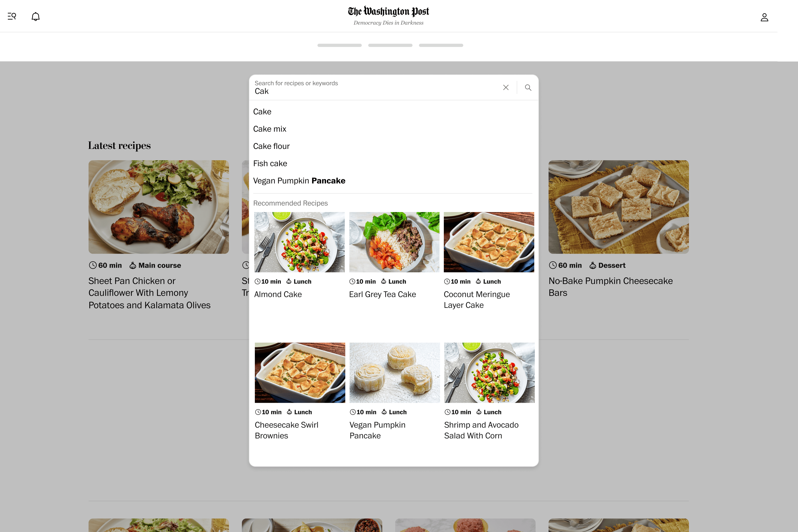Open Sheet Pan Chicken recipe image
Viewport: 798px width, 532px height.
point(158,207)
